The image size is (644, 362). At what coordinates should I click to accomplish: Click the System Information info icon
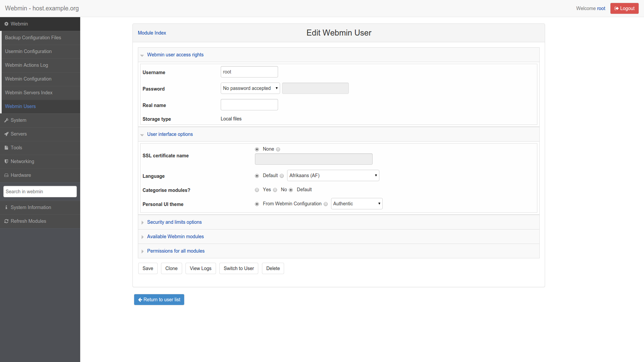tap(6, 207)
